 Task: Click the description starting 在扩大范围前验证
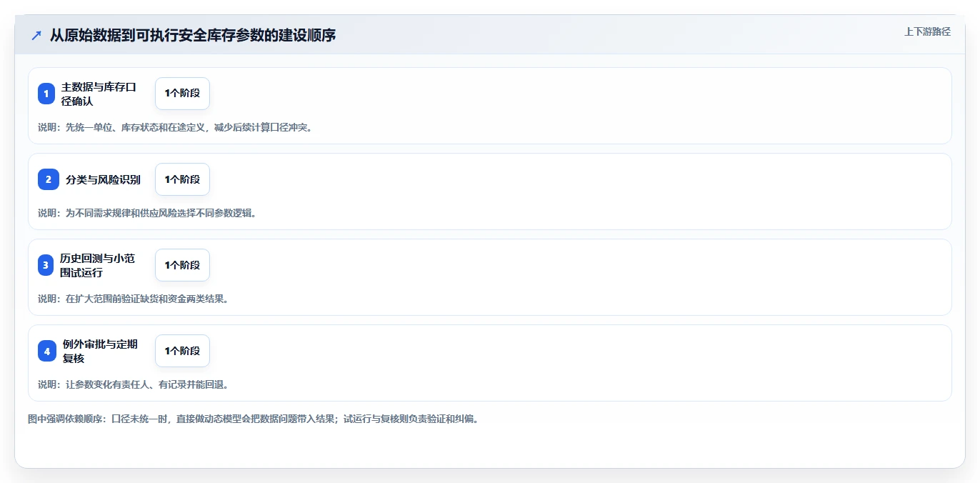[x=134, y=299]
